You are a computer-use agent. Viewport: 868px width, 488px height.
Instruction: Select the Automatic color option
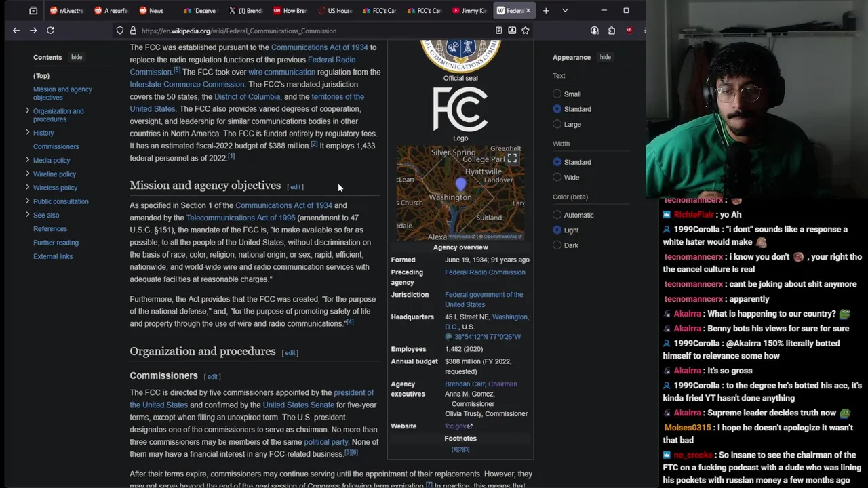(x=557, y=215)
